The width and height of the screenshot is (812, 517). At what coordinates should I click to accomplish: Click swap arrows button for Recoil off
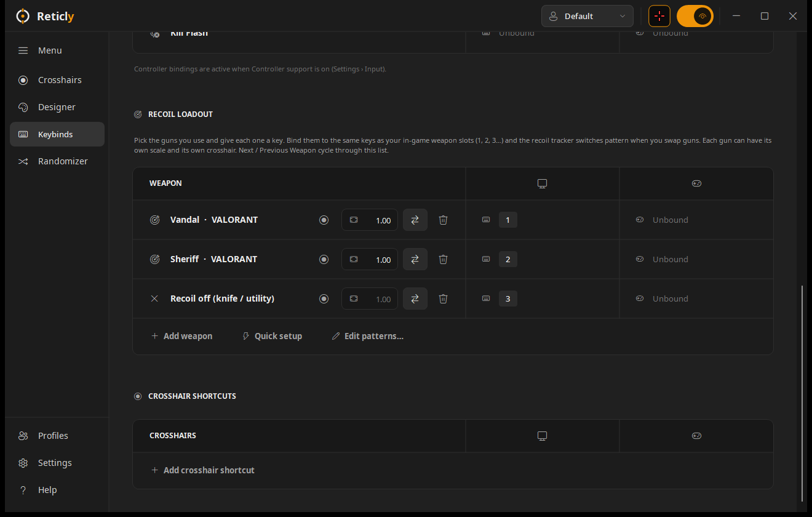tap(415, 299)
